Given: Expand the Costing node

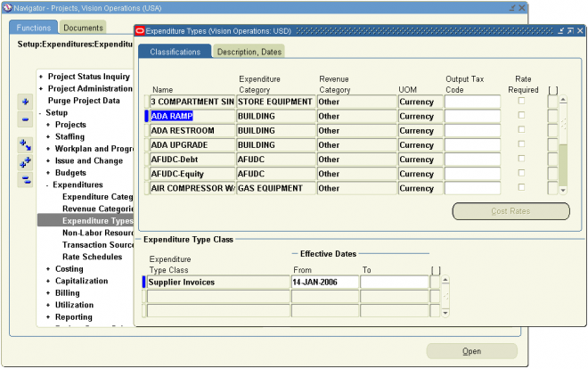Looking at the screenshot, I should (48, 269).
